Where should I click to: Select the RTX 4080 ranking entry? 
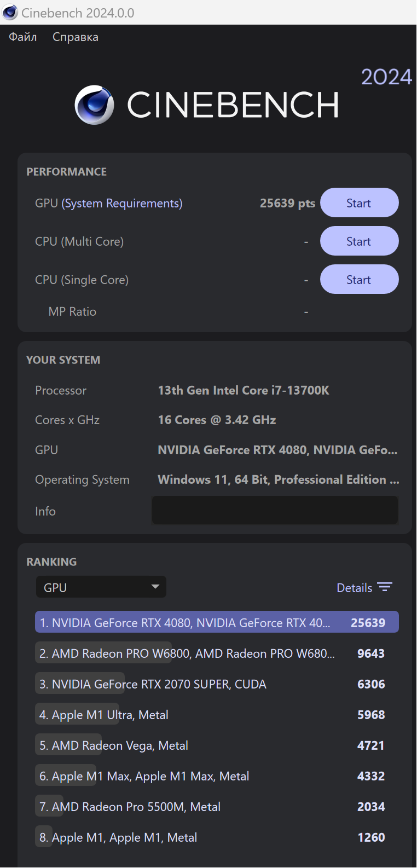(x=217, y=623)
